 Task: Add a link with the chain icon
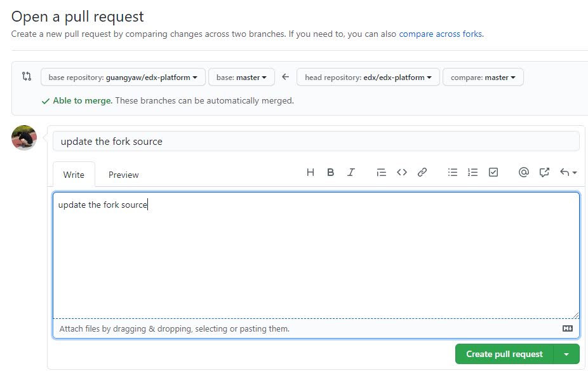coord(422,172)
